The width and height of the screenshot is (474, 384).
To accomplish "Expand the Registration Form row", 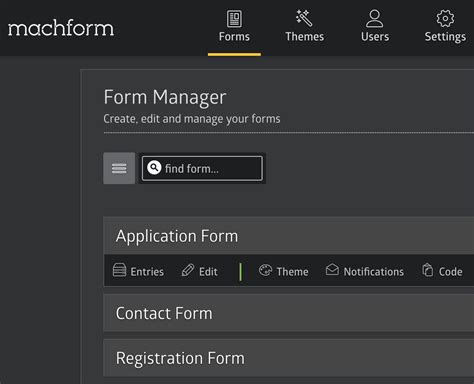I will (x=289, y=358).
